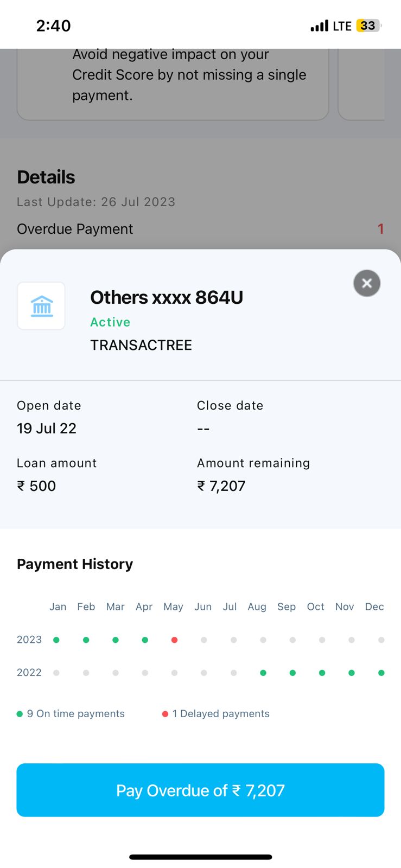Tap the home indicator bar
401x868 pixels.
tap(200, 857)
